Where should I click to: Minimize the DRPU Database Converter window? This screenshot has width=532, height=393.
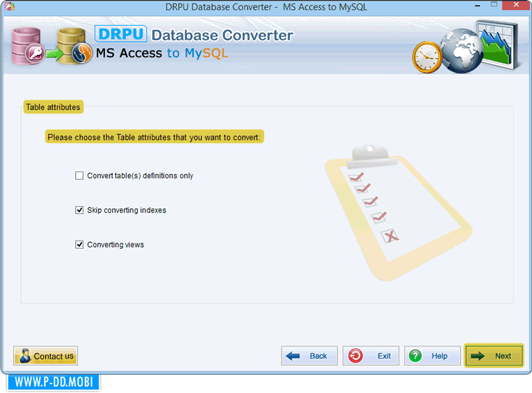477,6
